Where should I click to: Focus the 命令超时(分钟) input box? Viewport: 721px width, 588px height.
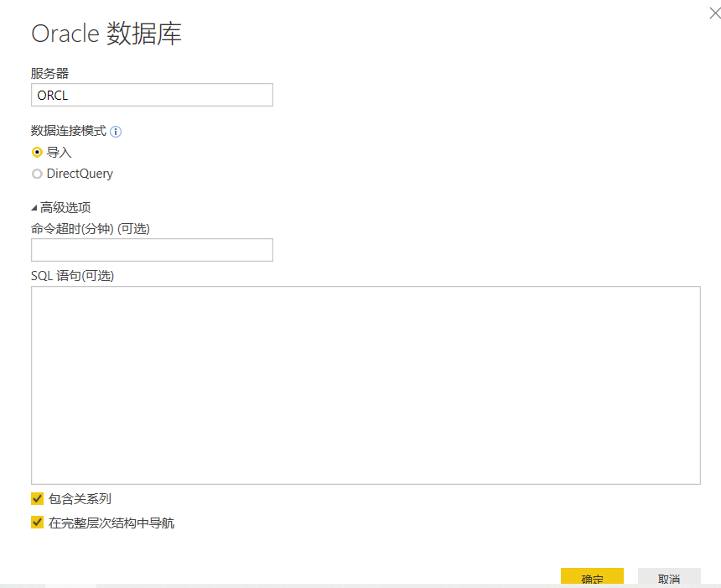tap(153, 250)
